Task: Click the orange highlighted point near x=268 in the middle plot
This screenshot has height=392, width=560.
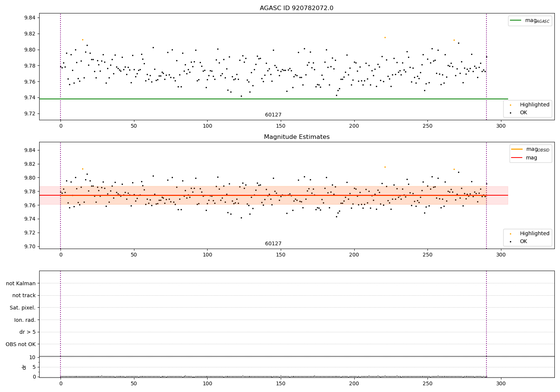Action: [454, 169]
